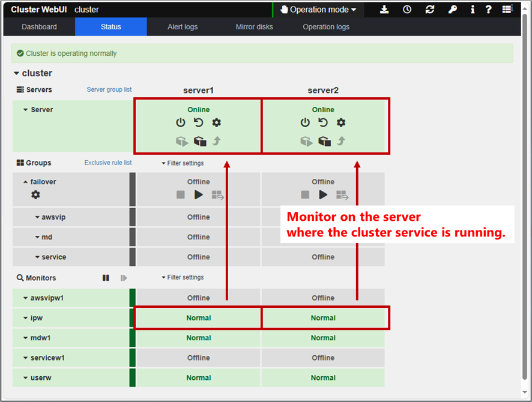Expand Filter settings in the Monitors section
532x402 pixels.
[183, 278]
